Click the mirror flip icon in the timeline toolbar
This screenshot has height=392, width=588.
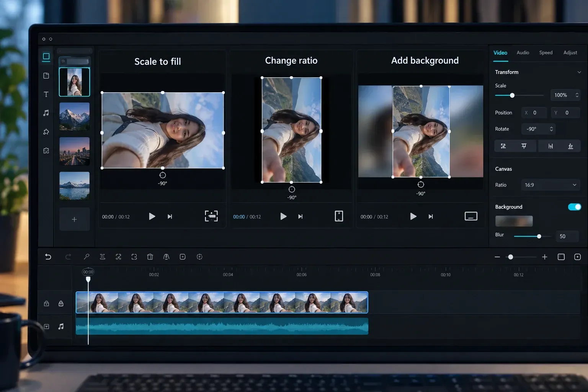point(166,257)
